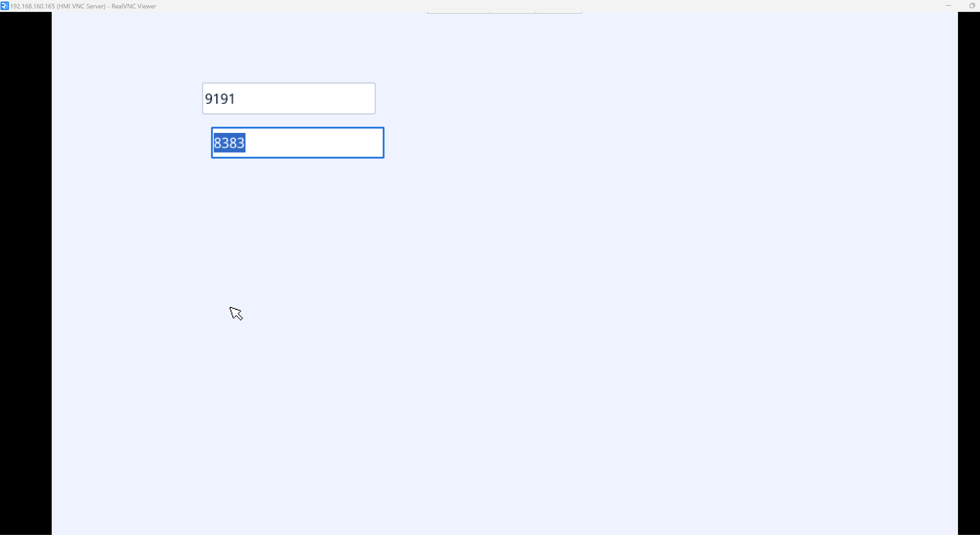Click left segment of hidden VNC toolbar
The width and height of the screenshot is (980, 535).
458,12
